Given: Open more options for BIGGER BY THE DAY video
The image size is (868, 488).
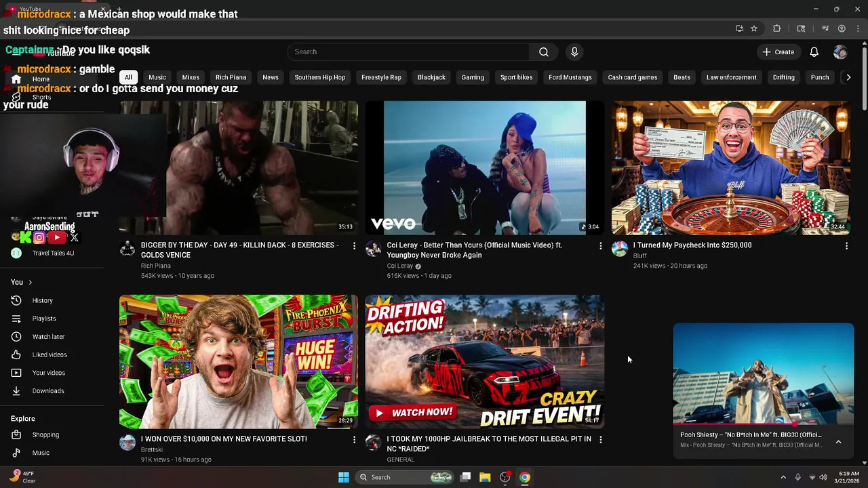Looking at the screenshot, I should point(354,246).
